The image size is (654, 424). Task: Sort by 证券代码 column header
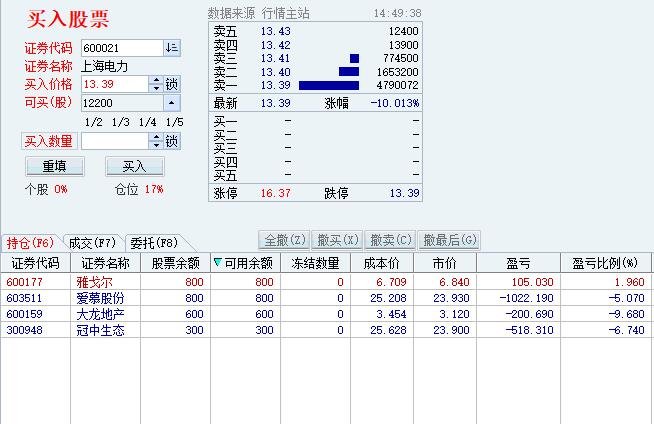tap(35, 263)
